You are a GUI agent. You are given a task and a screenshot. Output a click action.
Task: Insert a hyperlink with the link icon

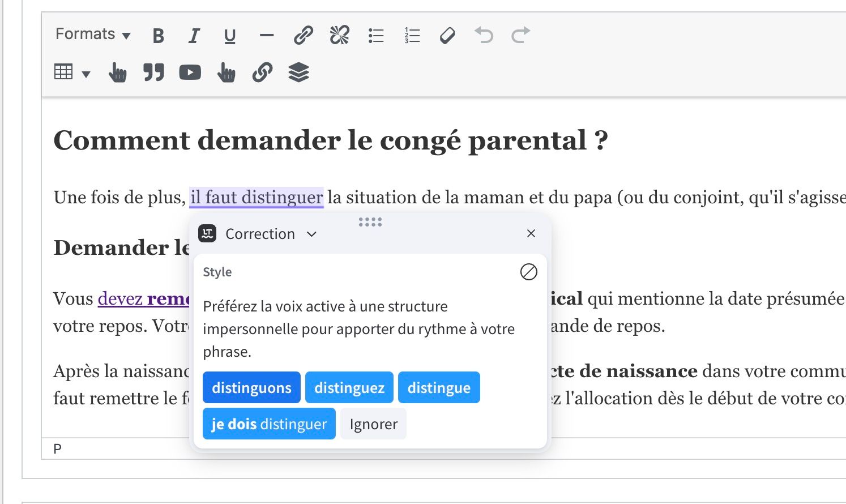304,35
